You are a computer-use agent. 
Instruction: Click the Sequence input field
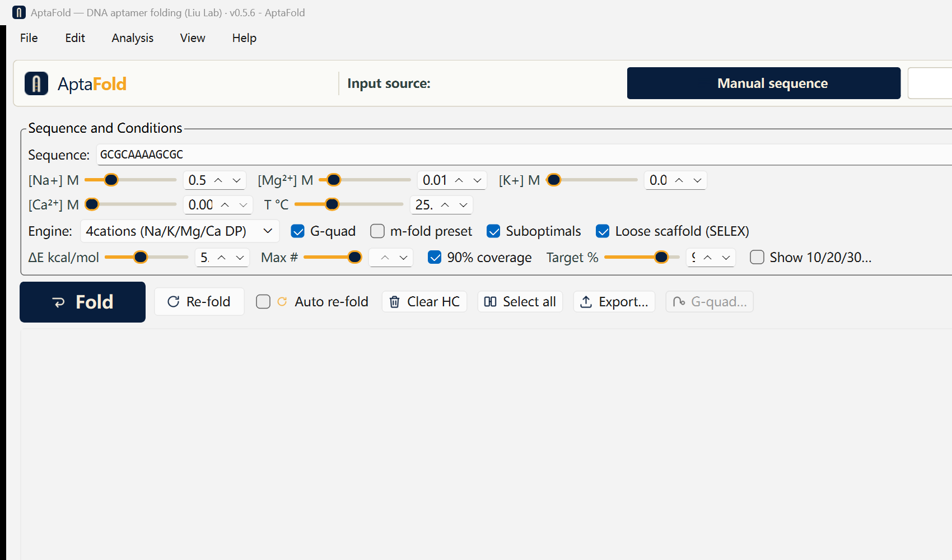(524, 155)
